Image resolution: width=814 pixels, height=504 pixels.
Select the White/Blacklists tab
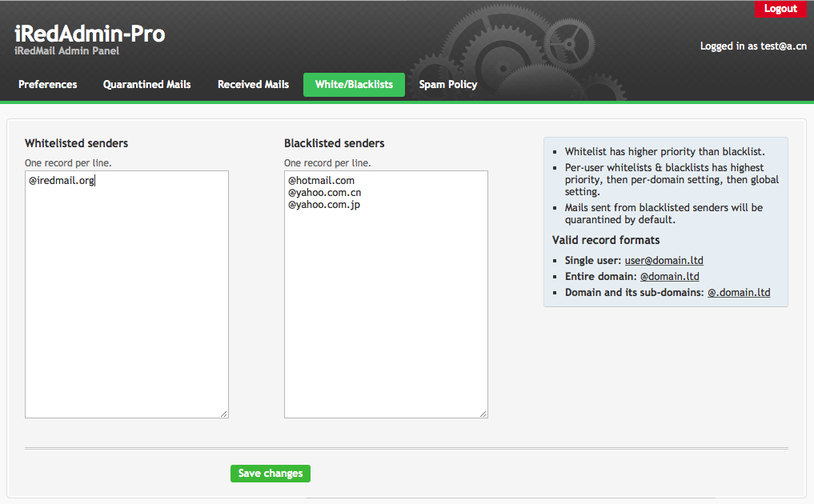coord(354,85)
